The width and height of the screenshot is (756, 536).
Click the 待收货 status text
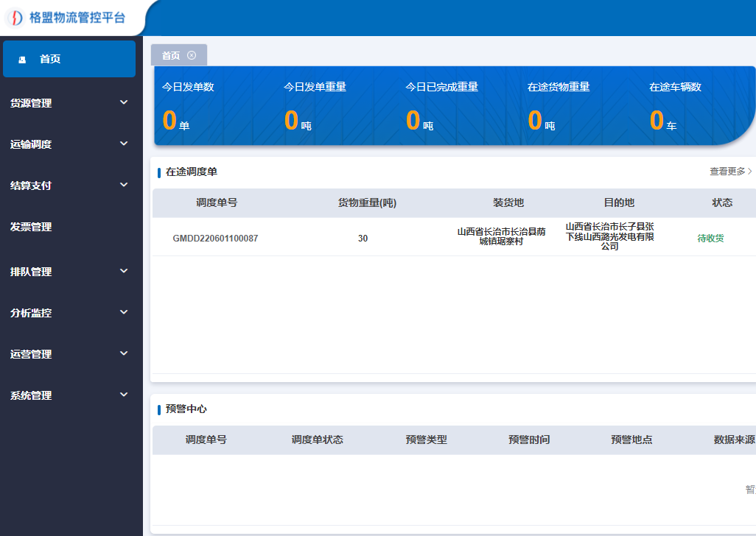[710, 239]
